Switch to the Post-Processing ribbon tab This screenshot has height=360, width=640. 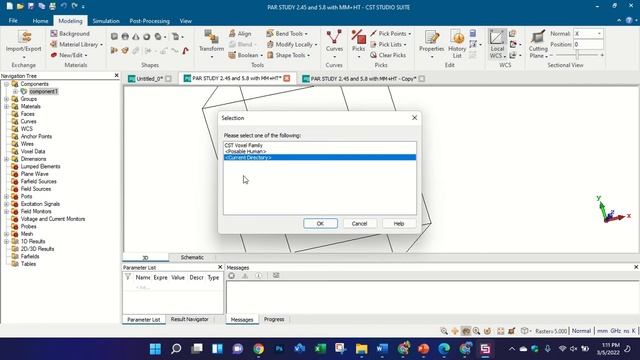(149, 21)
